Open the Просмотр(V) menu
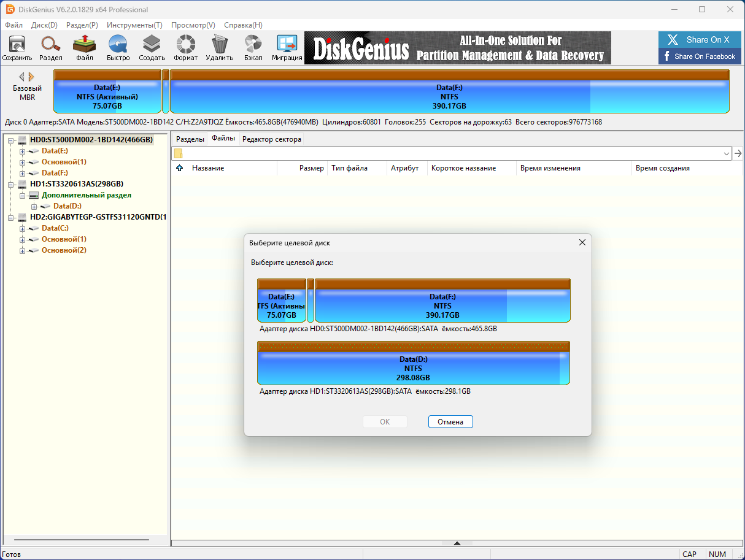 (x=193, y=25)
